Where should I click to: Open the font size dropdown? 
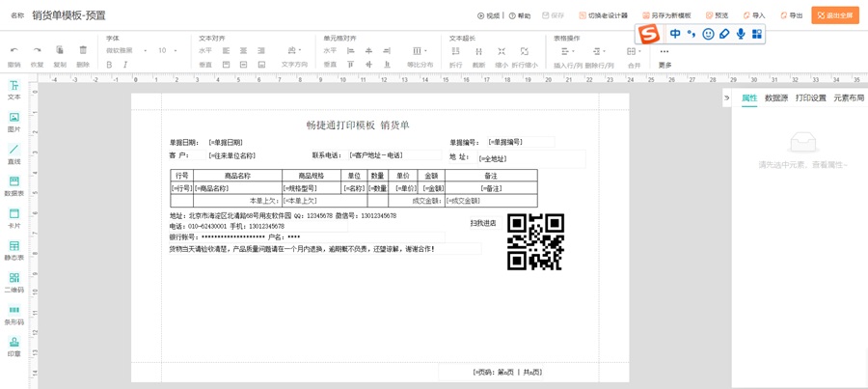pos(167,50)
